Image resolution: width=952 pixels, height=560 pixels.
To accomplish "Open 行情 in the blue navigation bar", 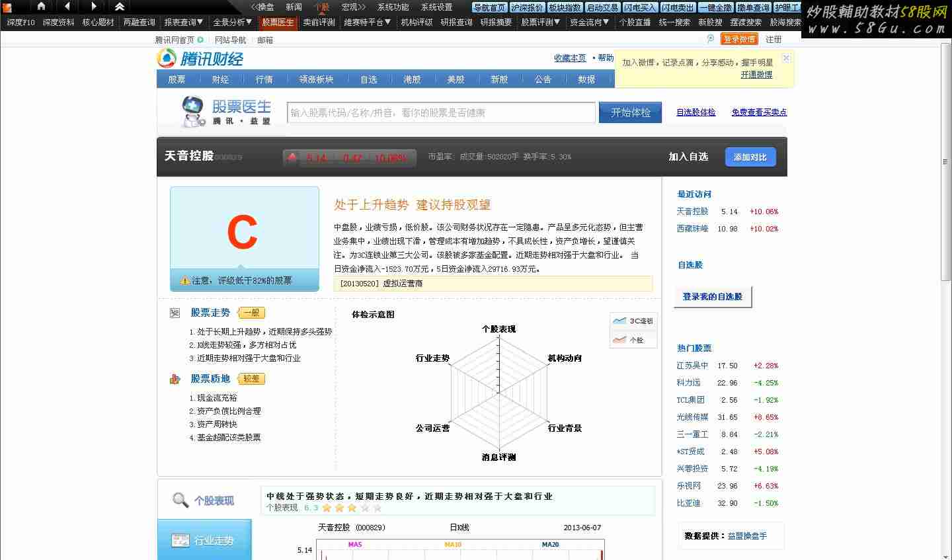I will point(264,79).
